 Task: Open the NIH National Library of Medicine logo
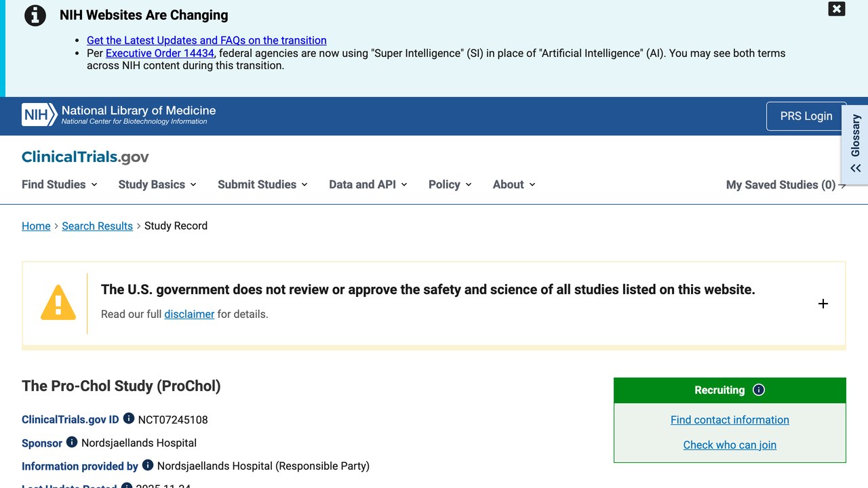[119, 115]
